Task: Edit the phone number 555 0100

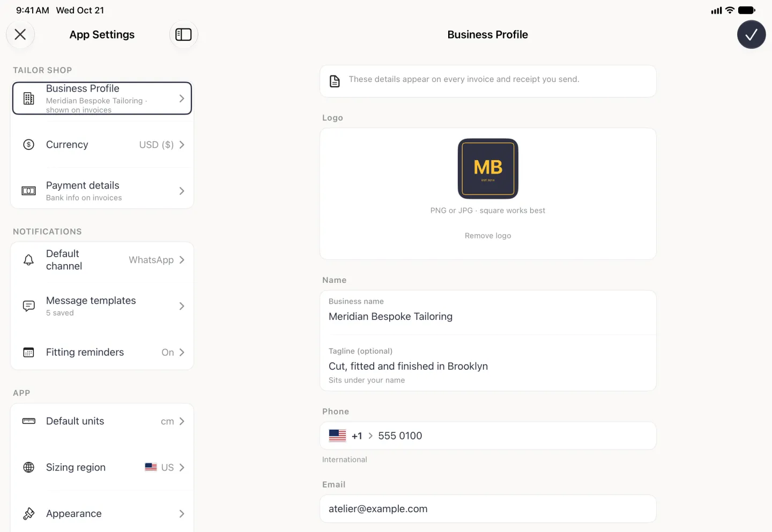Action: click(400, 436)
